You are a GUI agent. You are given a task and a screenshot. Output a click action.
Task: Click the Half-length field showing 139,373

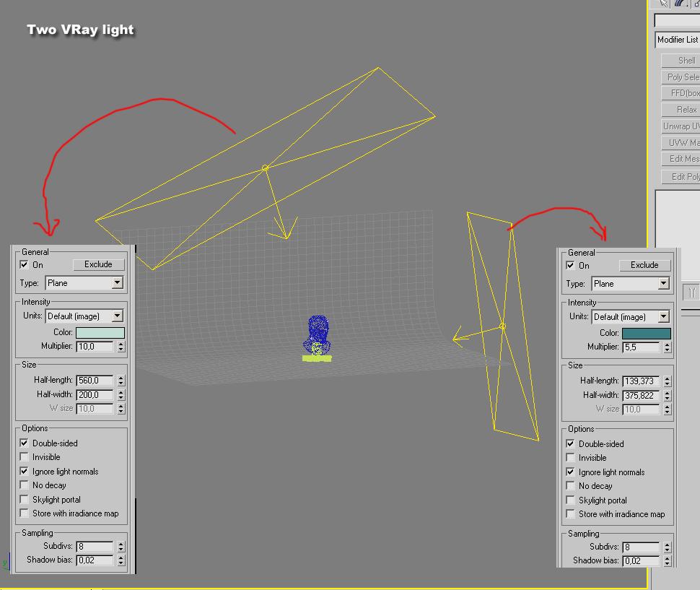point(642,381)
